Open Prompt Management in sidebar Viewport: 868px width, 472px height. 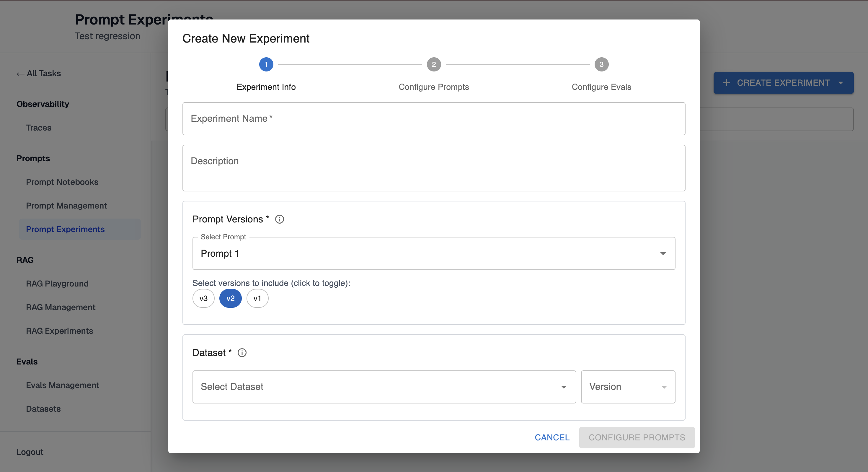pos(66,206)
